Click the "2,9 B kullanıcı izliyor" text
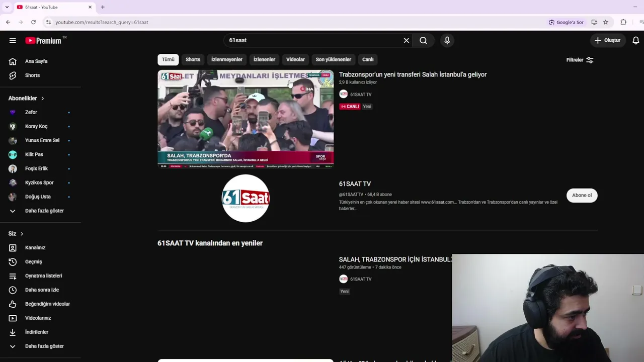This screenshot has width=644, height=362. 358,82
